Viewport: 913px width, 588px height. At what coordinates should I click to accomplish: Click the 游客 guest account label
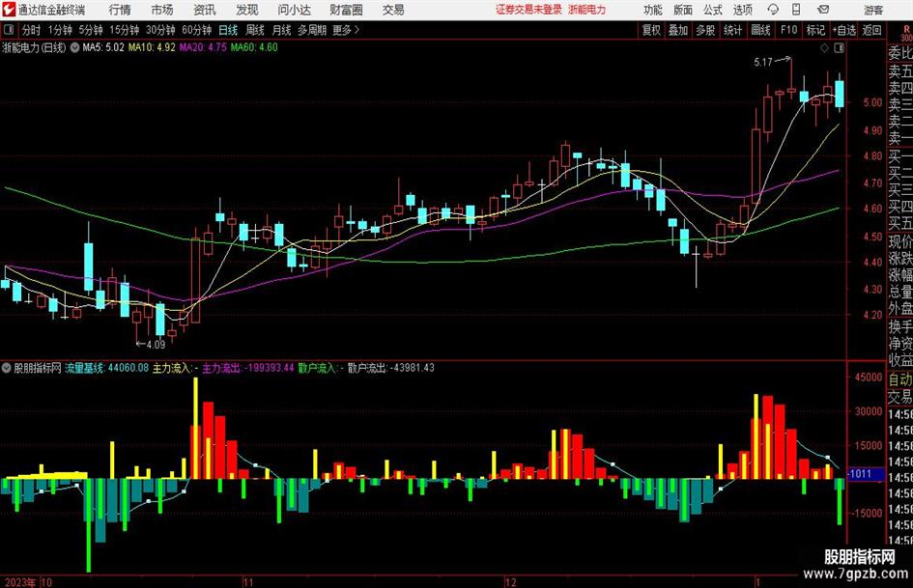point(873,10)
